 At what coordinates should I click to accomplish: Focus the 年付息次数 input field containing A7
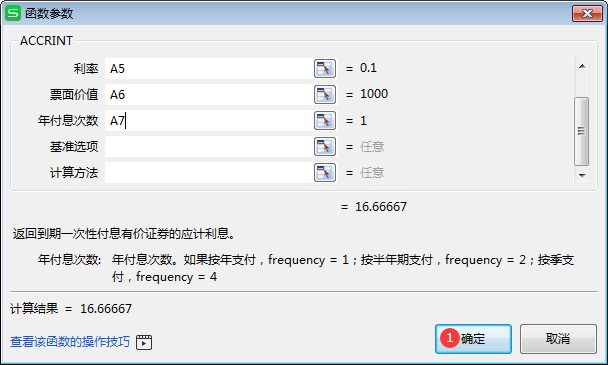pyautogui.click(x=209, y=121)
